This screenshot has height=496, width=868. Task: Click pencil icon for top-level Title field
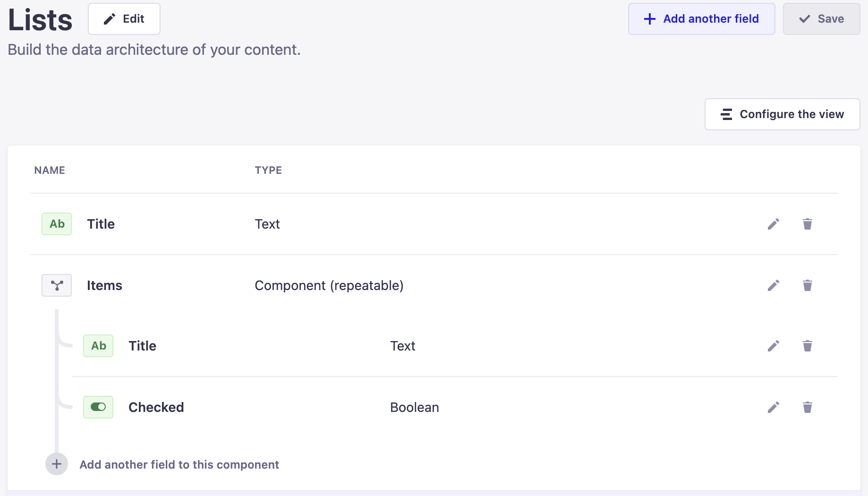pyautogui.click(x=773, y=224)
